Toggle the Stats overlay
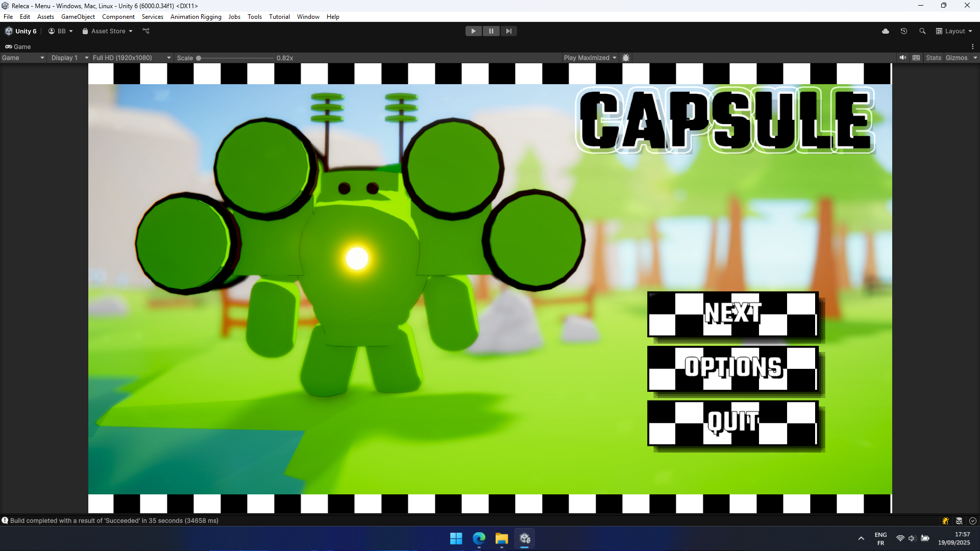The height and width of the screenshot is (551, 980). (933, 58)
